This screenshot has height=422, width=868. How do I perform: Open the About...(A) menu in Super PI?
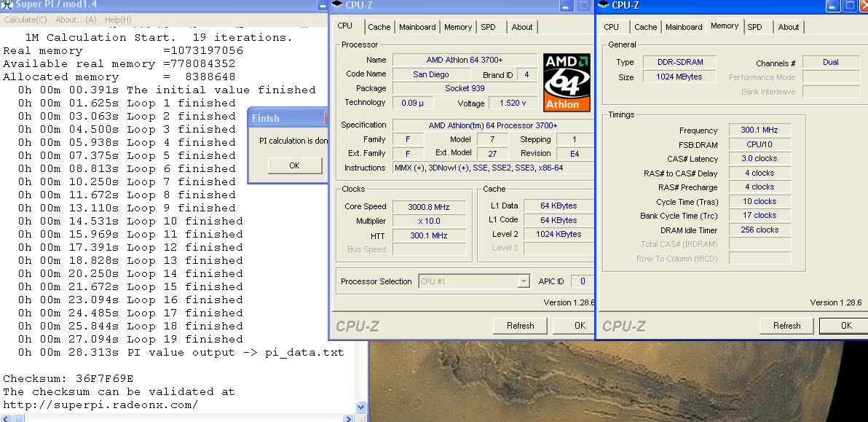(76, 20)
